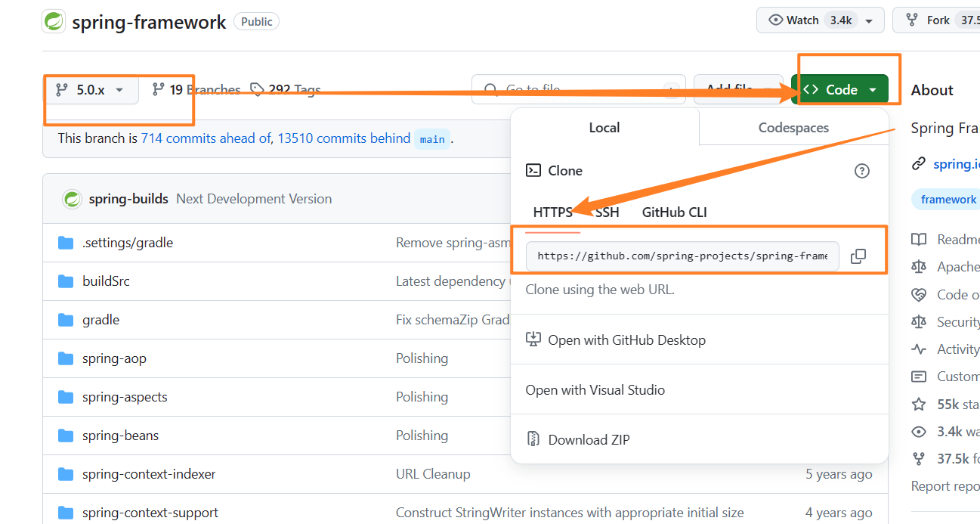Click the GitHub Desktop download icon
Viewport: 980px width, 524px height.
[x=533, y=340]
